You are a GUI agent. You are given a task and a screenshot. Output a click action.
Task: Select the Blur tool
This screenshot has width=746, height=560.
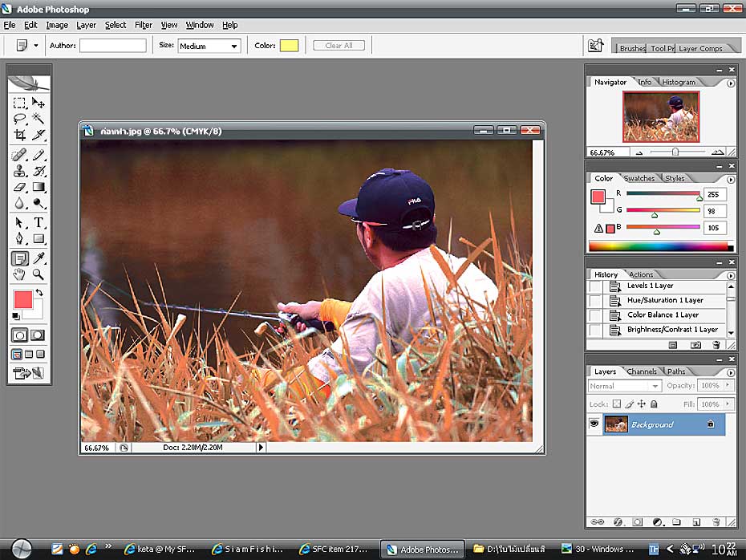pos(19,203)
